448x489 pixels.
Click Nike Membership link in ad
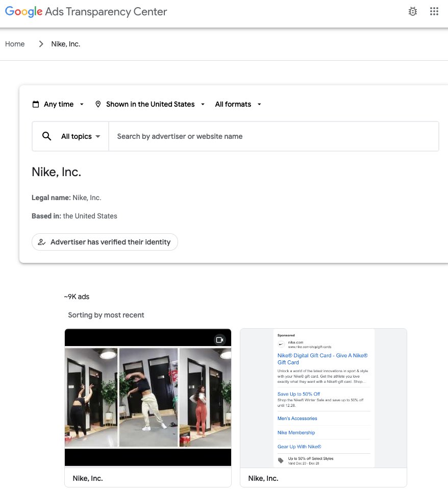296,432
